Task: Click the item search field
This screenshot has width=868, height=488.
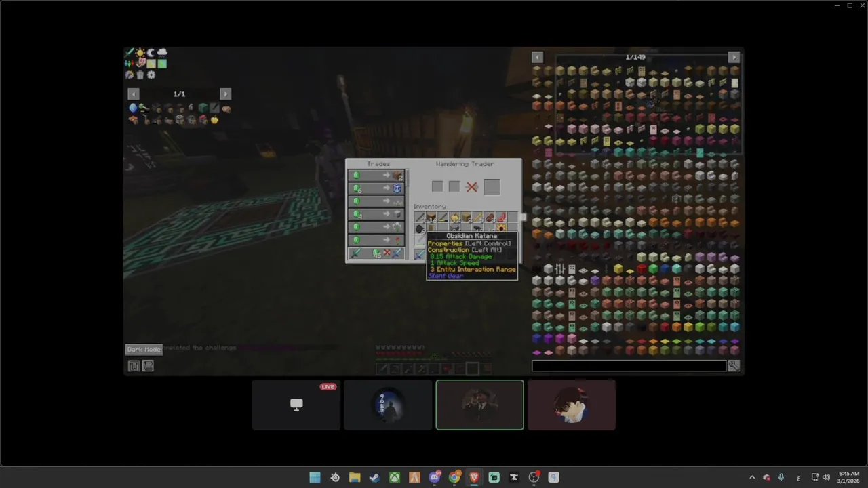Action: (629, 366)
